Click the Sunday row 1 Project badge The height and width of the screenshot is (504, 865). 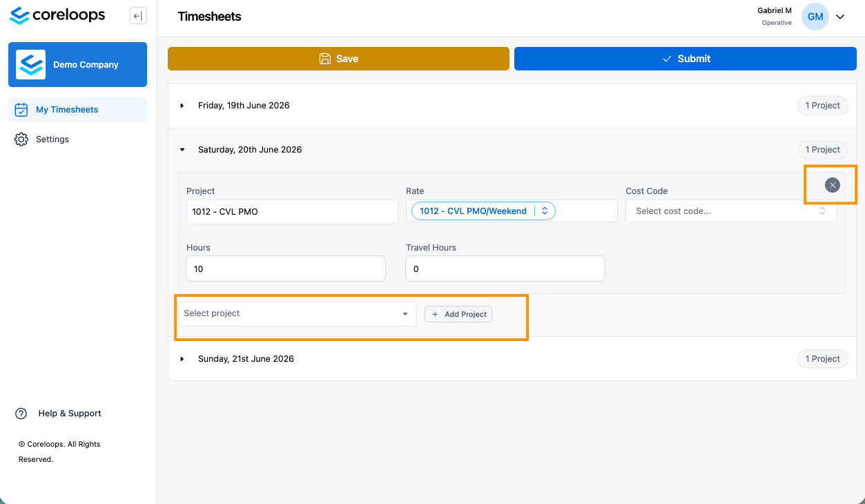coord(823,358)
